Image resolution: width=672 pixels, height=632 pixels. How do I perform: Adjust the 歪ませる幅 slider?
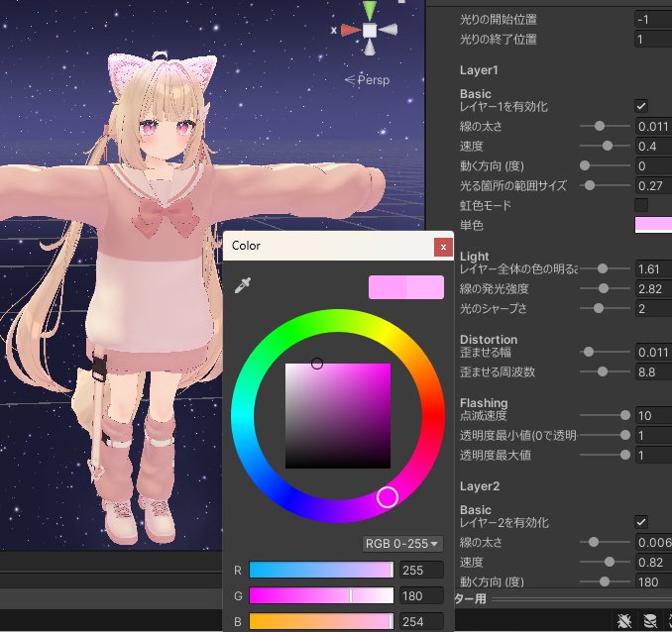606,352
